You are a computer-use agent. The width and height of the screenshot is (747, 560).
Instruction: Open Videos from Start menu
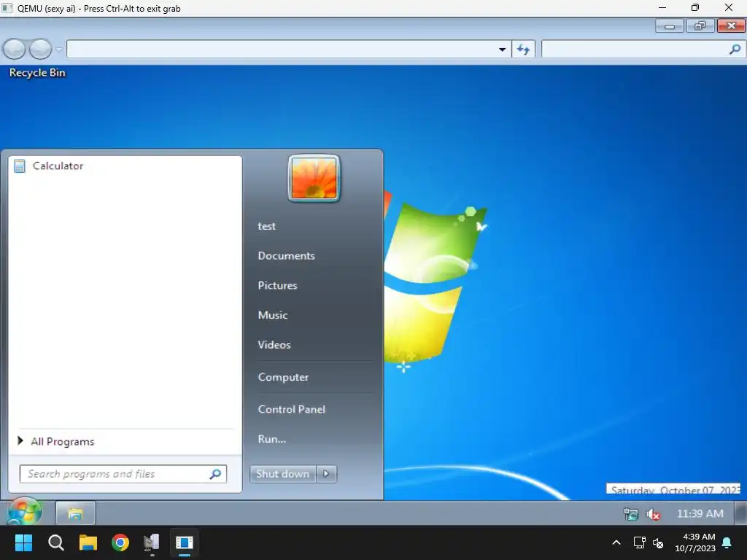[274, 345]
